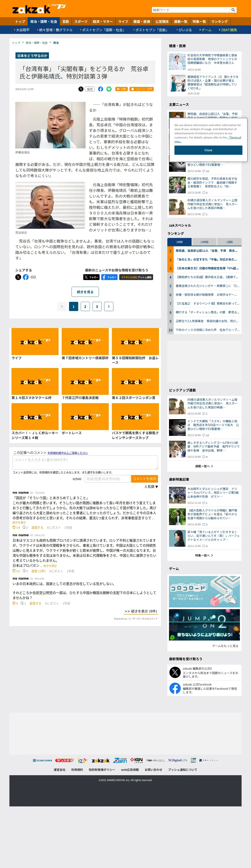Click the コロコロード game banner
251x868 pixels.
204,592
